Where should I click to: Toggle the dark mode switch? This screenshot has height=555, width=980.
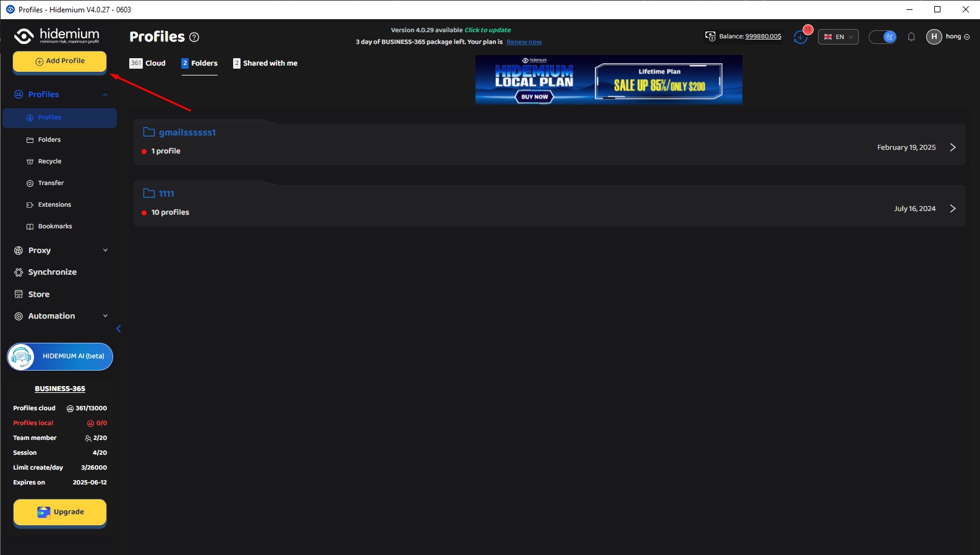[x=882, y=37]
